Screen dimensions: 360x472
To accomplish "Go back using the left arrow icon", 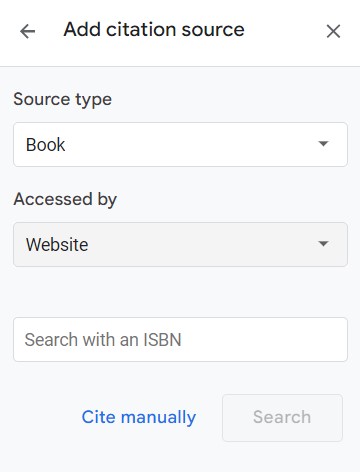I will [x=27, y=32].
